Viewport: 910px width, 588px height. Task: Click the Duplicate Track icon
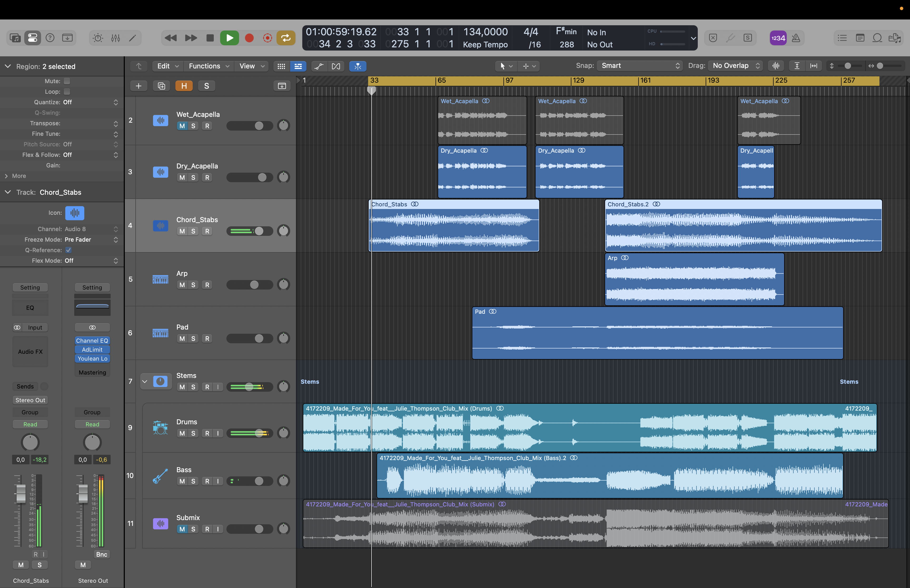point(161,86)
